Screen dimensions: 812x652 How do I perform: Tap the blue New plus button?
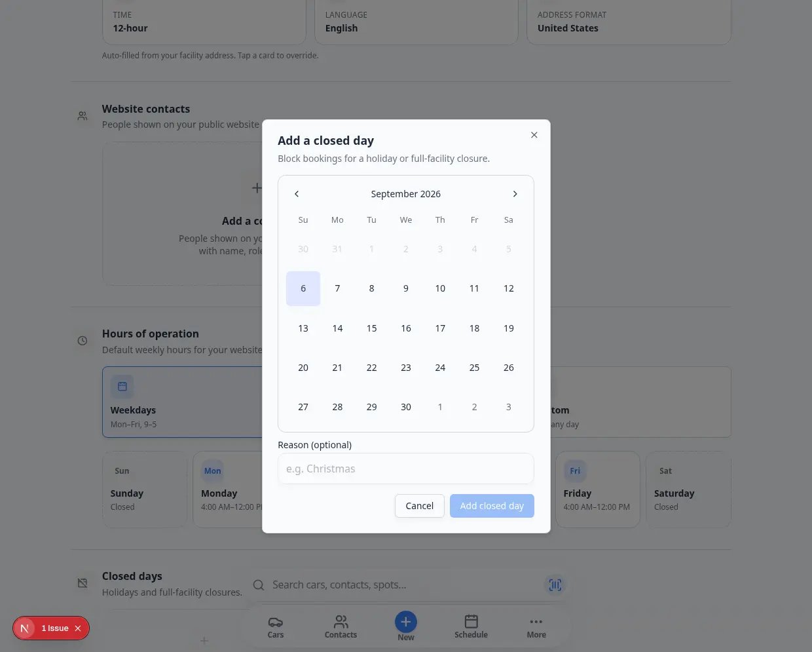406,622
